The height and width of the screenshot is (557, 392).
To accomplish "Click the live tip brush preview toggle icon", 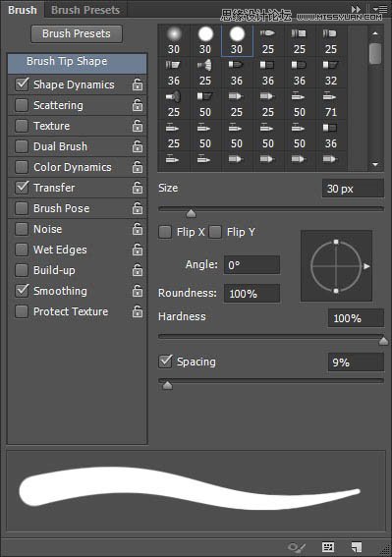I will pyautogui.click(x=297, y=547).
